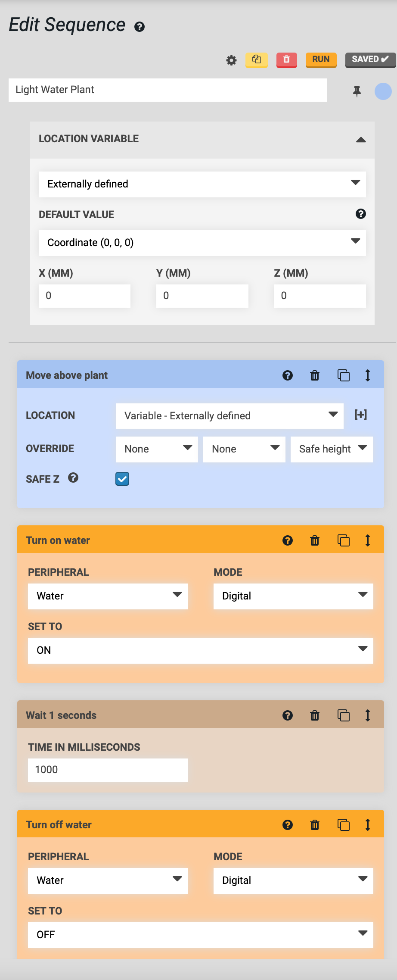Click the yellow copy sequence icon
397x980 pixels.
(x=257, y=60)
